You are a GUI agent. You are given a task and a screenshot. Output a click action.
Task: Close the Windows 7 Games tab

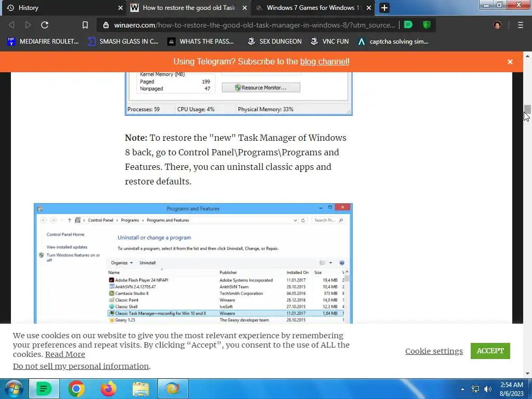[x=369, y=8]
